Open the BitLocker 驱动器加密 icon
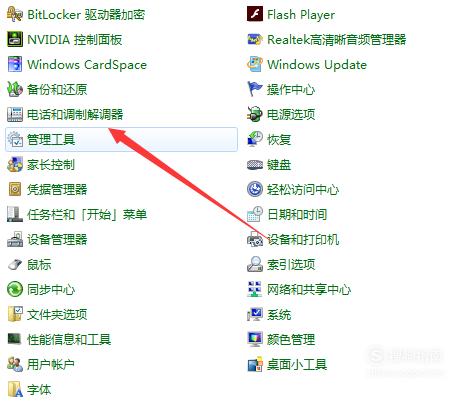This screenshot has width=467, height=402. [x=15, y=15]
